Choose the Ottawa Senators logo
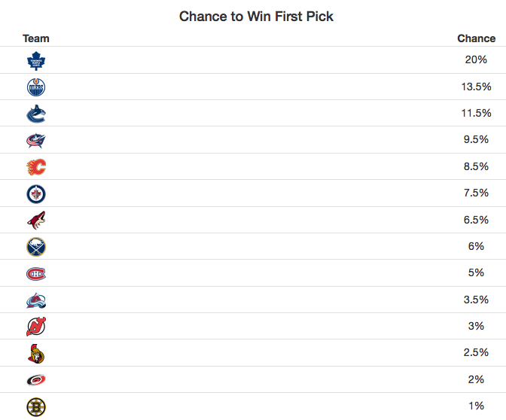The height and width of the screenshot is (420, 506). tap(36, 354)
